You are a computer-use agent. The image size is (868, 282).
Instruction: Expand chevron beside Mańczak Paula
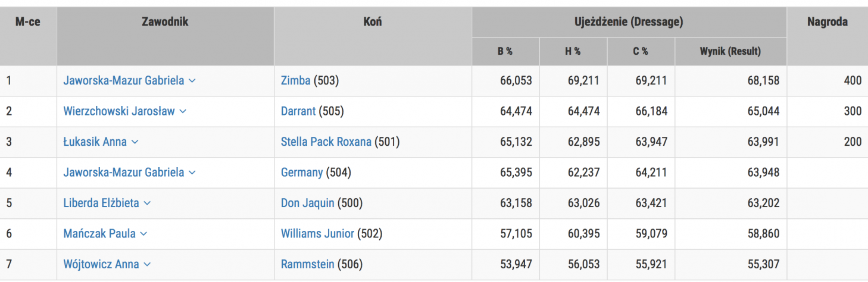coord(143,234)
